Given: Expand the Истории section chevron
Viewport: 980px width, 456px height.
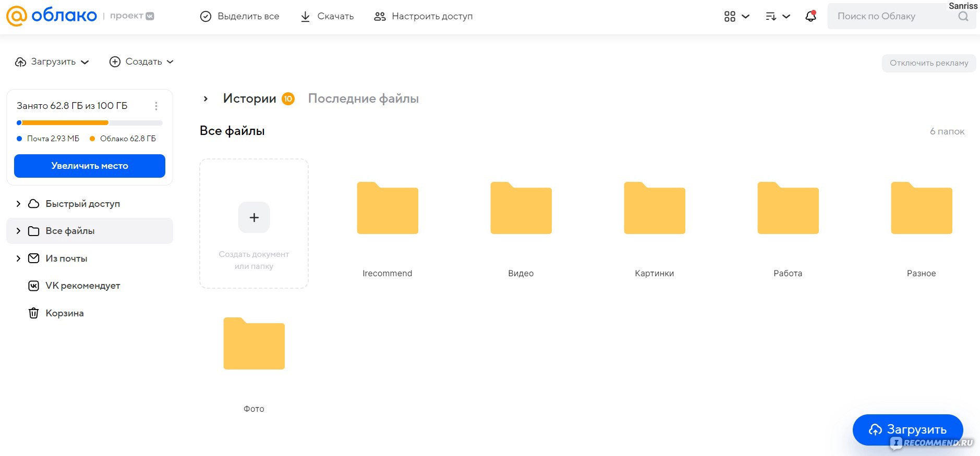Looking at the screenshot, I should point(205,98).
